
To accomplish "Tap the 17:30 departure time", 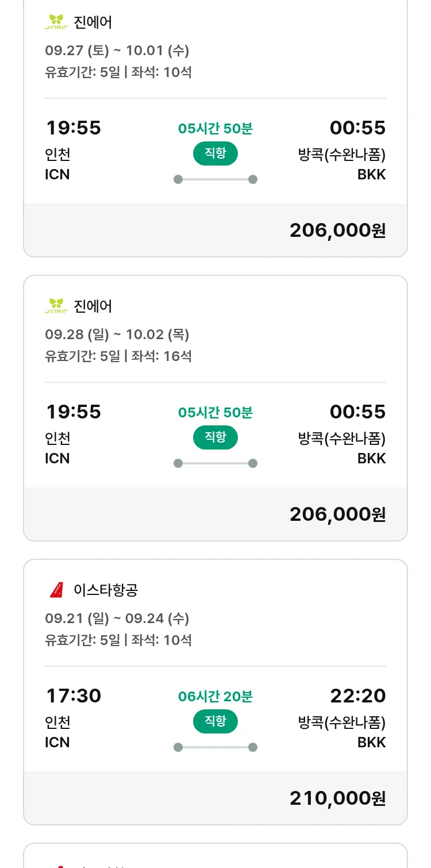I will tap(74, 696).
